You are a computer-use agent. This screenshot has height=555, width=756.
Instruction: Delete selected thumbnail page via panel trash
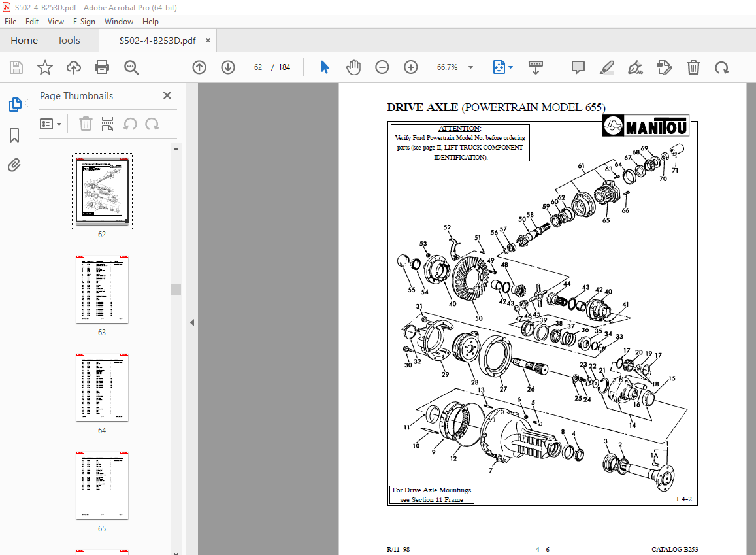pos(86,124)
